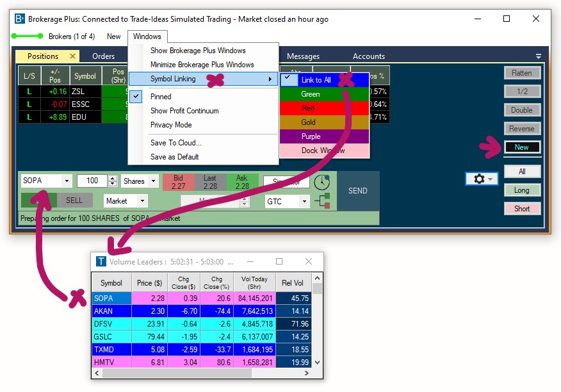Click the Volume Leaders window logo icon

(101, 261)
